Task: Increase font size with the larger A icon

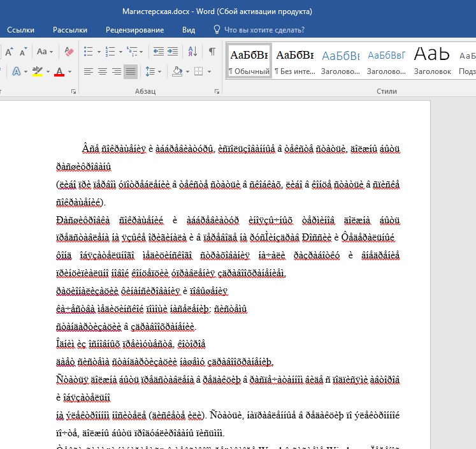Action: (x=9, y=52)
